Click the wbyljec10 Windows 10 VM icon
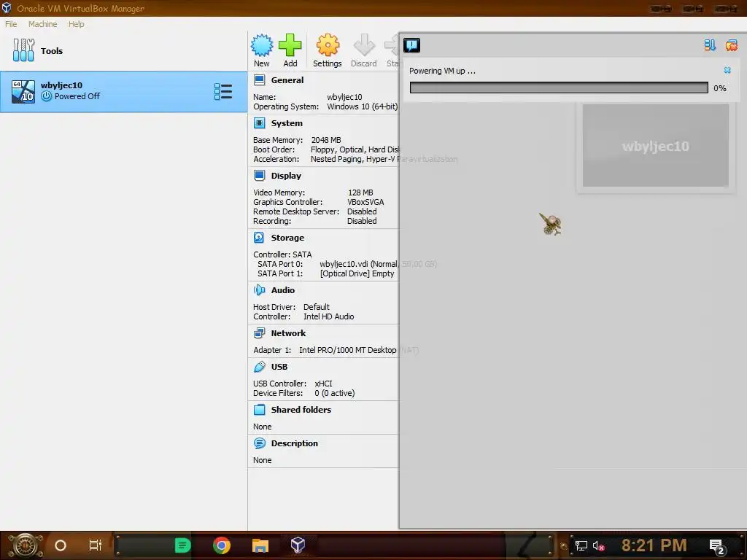The height and width of the screenshot is (560, 747). [x=23, y=91]
